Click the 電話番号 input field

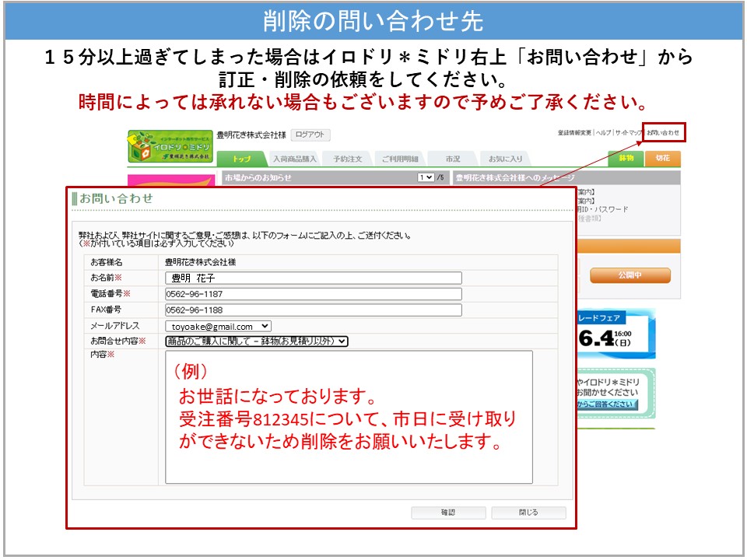pos(313,294)
